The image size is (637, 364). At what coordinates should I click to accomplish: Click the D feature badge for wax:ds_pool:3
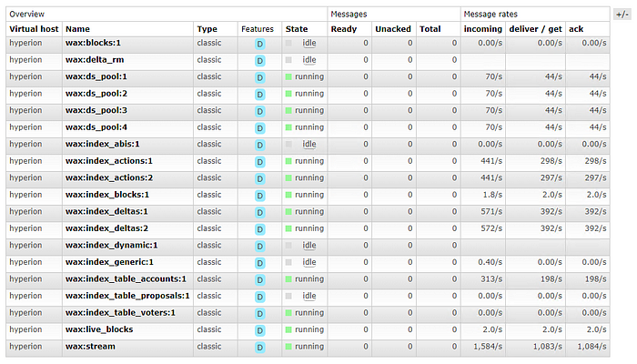(260, 111)
